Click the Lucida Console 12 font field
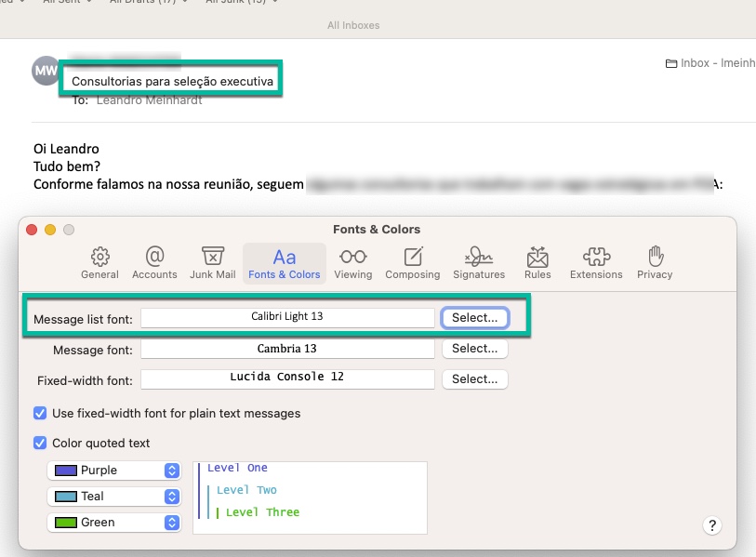Viewport: 756px width, 557px height. click(287, 379)
